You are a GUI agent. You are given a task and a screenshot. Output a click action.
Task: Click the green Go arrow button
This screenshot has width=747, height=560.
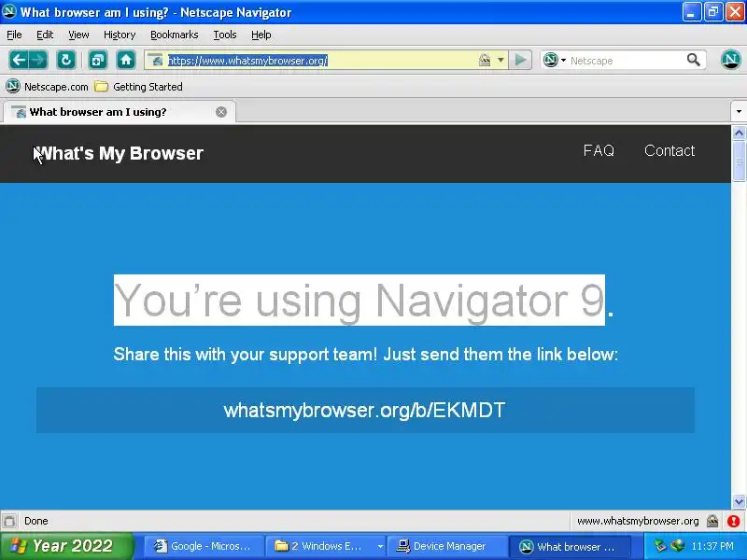point(520,60)
